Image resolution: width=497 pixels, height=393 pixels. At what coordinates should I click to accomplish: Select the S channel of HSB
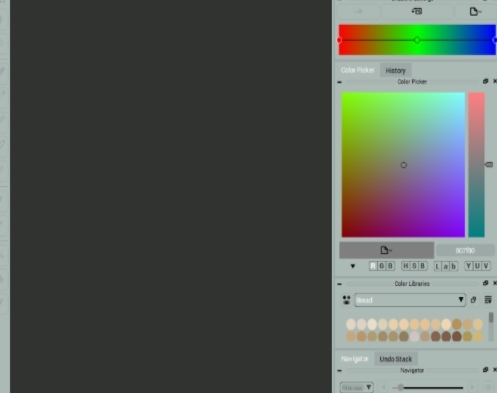414,266
